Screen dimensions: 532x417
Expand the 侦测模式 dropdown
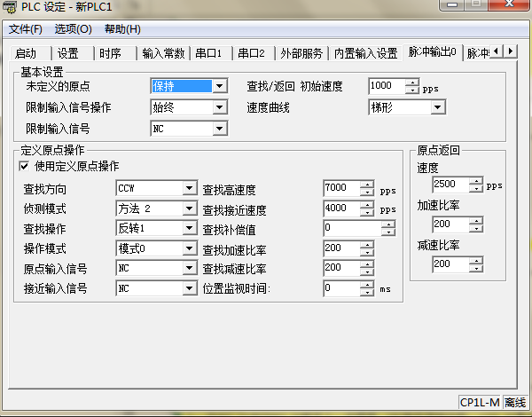point(189,208)
